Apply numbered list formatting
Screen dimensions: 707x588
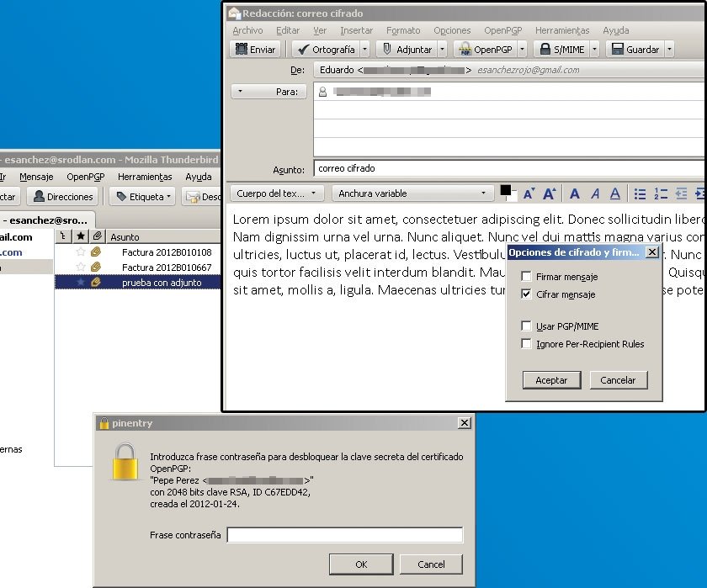pos(661,193)
